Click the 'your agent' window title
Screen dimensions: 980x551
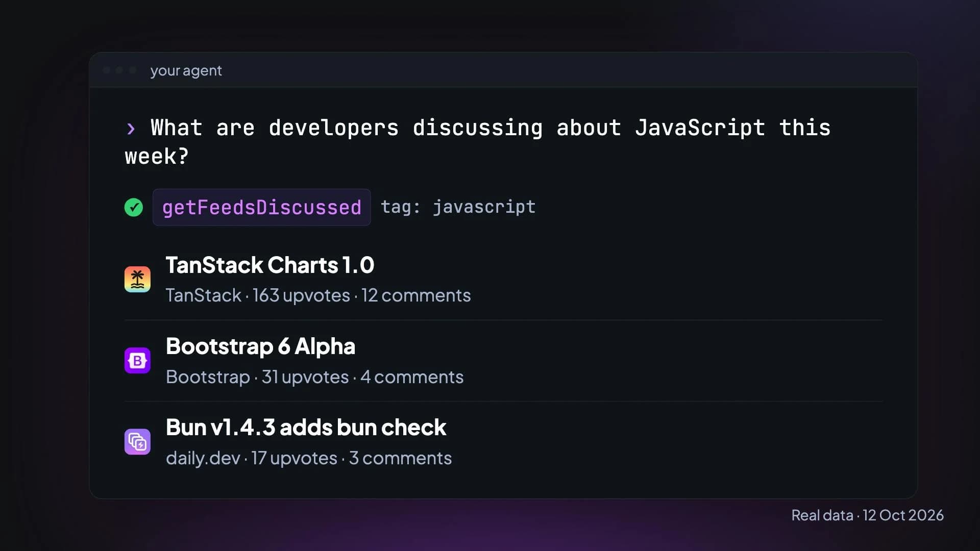(x=186, y=70)
